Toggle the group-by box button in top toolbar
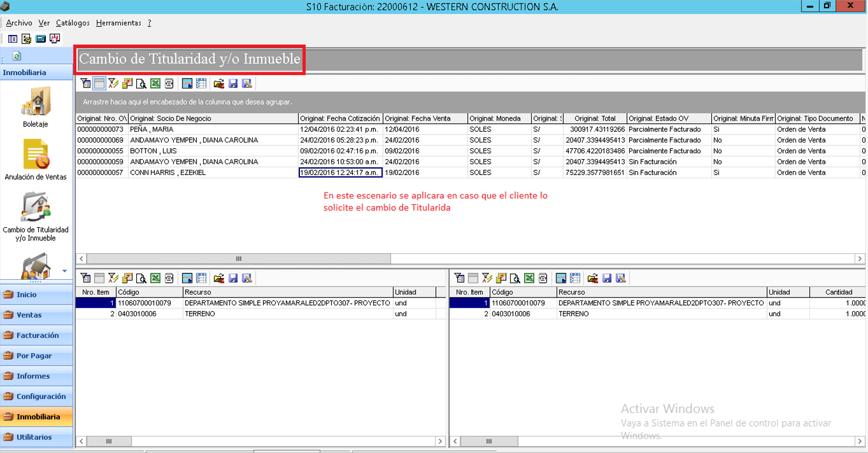 coord(99,84)
